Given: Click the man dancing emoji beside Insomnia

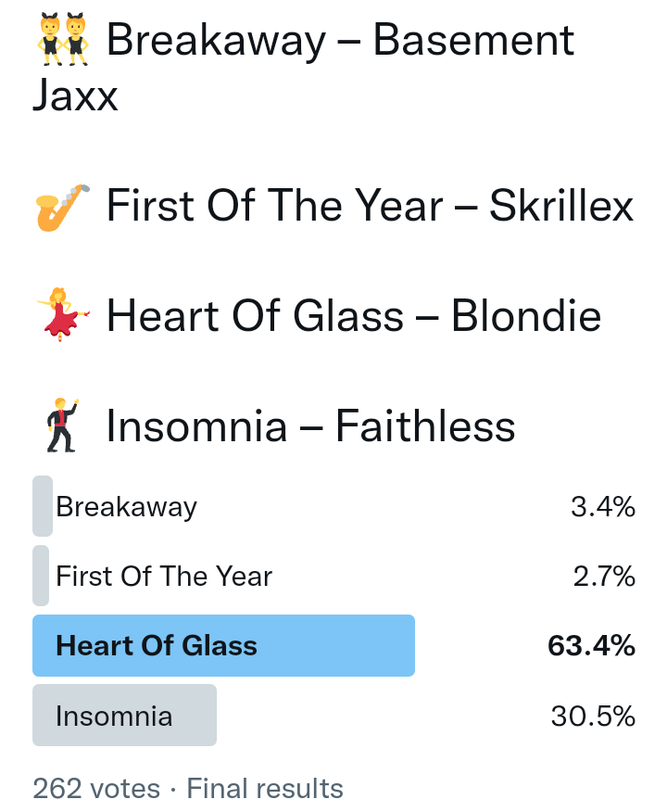Looking at the screenshot, I should click(63, 426).
